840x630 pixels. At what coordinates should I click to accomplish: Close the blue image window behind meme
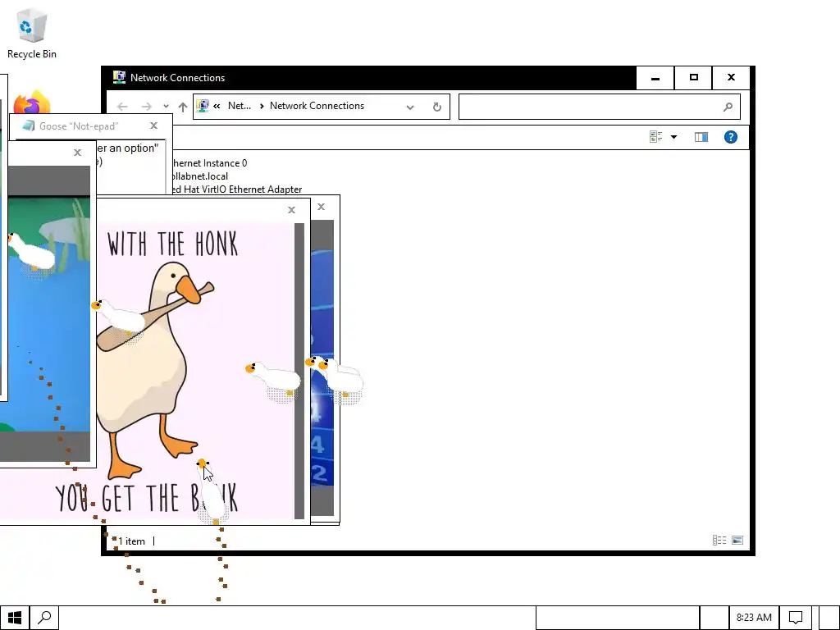point(321,207)
